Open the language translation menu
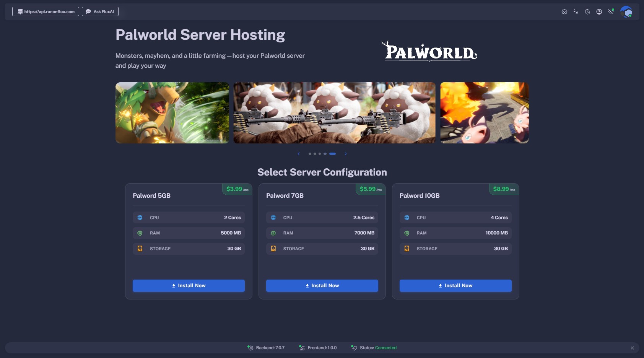The width and height of the screenshot is (644, 358). point(576,12)
